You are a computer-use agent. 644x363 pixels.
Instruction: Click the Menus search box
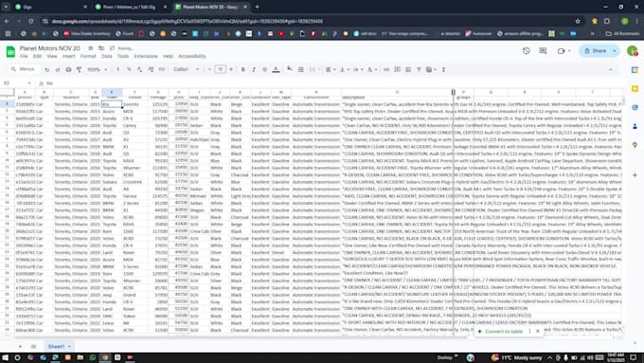(x=24, y=69)
